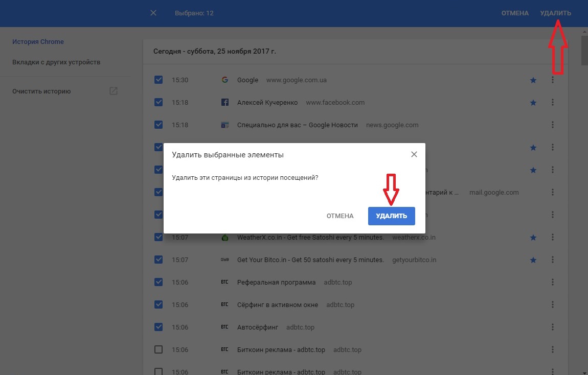Image resolution: width=588 pixels, height=375 pixels.
Task: Open Реферальная программа history link
Action: (x=277, y=282)
